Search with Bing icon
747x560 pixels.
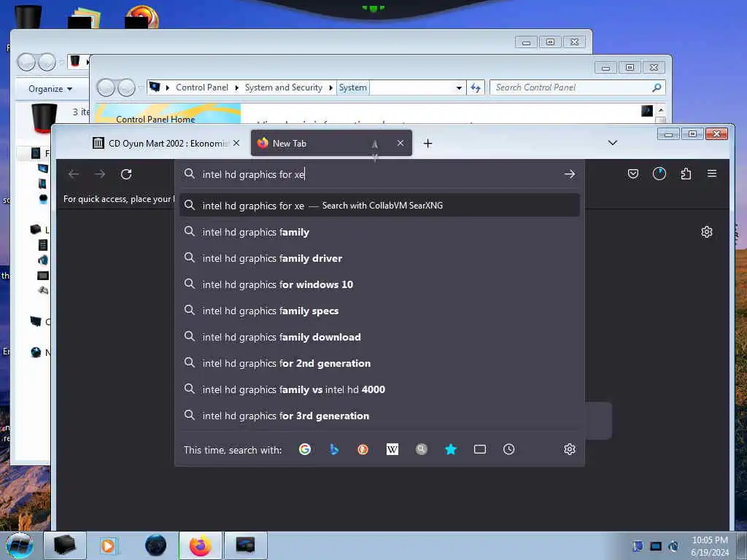[334, 449]
